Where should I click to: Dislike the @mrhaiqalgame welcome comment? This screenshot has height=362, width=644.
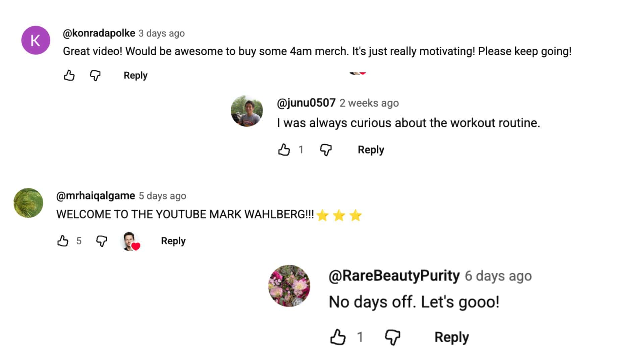coord(101,241)
